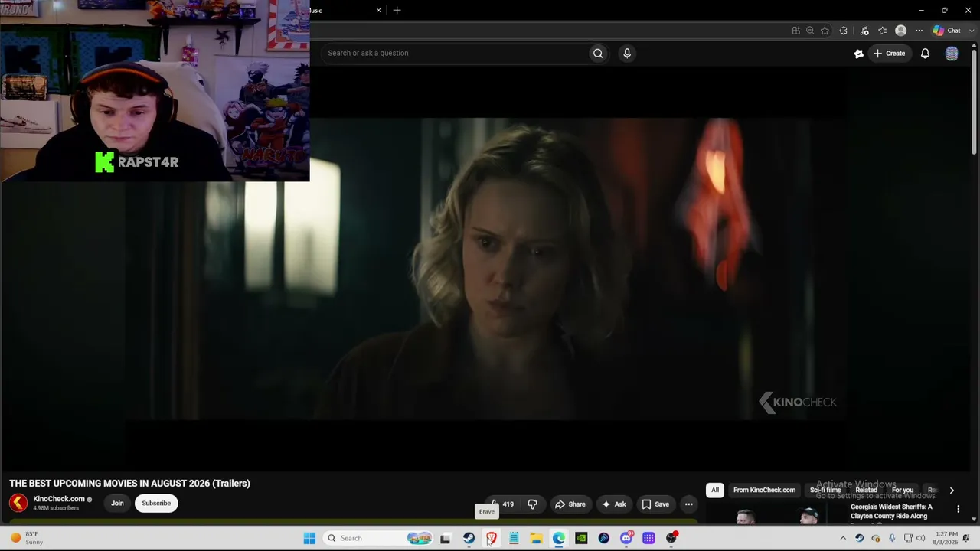Screen dimensions: 980x551
Task: Open Copilot Chat in the browser
Action: pos(946,31)
